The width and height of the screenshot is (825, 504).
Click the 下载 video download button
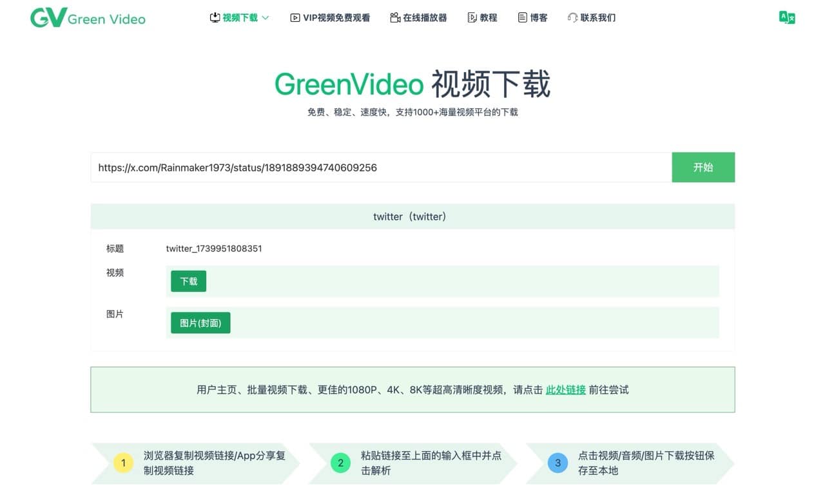point(189,282)
